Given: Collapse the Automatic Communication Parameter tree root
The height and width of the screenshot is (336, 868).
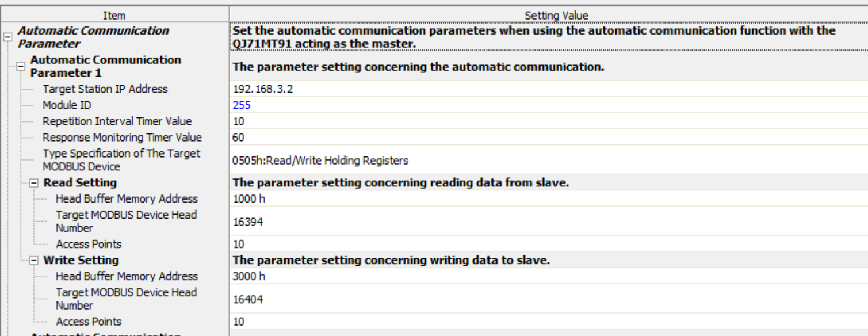Looking at the screenshot, I should [x=7, y=37].
